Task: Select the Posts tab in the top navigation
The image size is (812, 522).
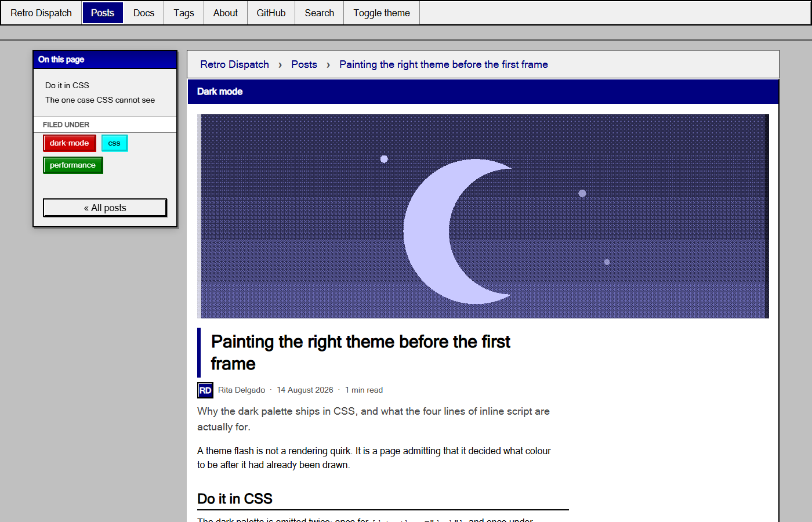Action: tap(103, 13)
